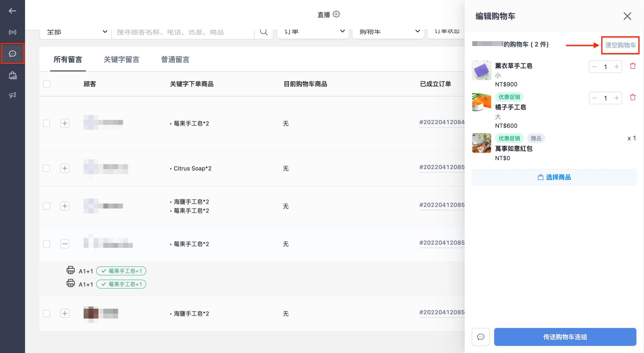Select first customer row 莓果手工皂*2
The width and height of the screenshot is (644, 353).
pyautogui.click(x=47, y=123)
